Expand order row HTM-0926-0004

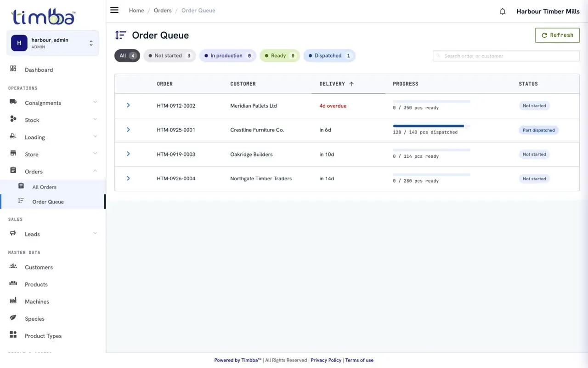[128, 178]
